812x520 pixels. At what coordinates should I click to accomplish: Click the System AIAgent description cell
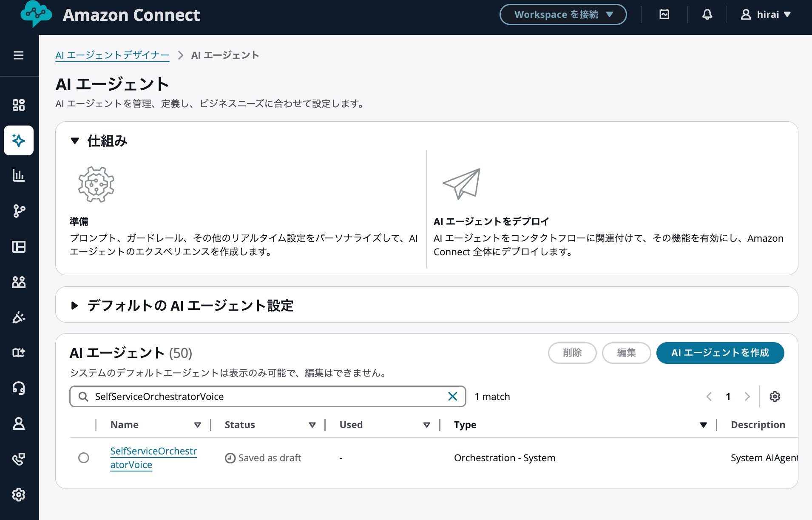[764, 458]
